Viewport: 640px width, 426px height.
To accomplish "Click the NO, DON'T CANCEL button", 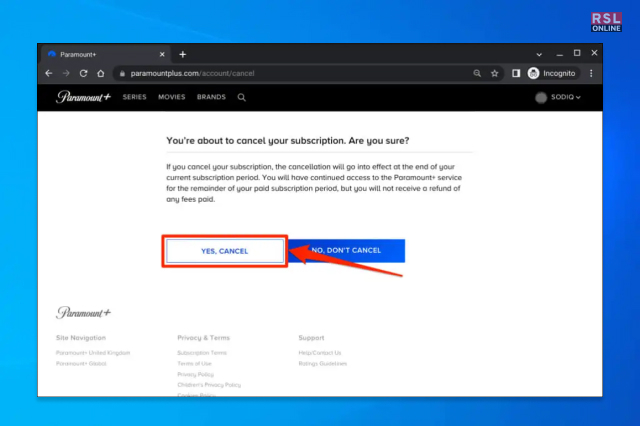I will [346, 251].
